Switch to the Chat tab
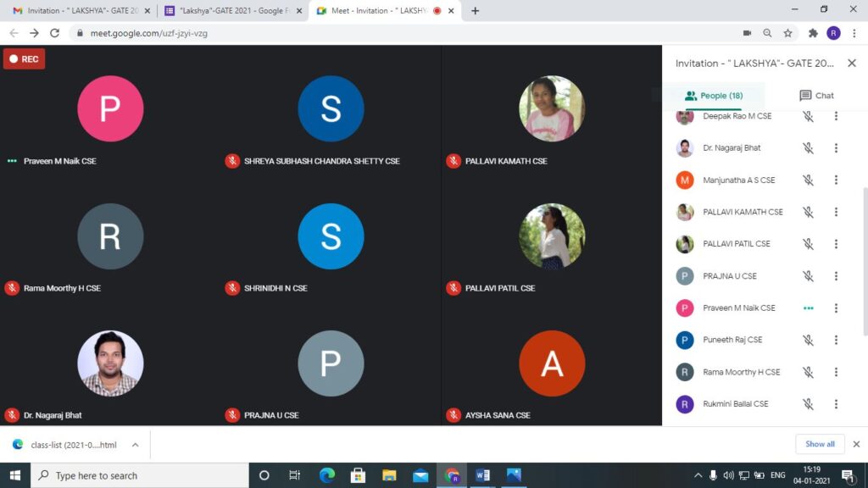868x488 pixels. coord(816,96)
